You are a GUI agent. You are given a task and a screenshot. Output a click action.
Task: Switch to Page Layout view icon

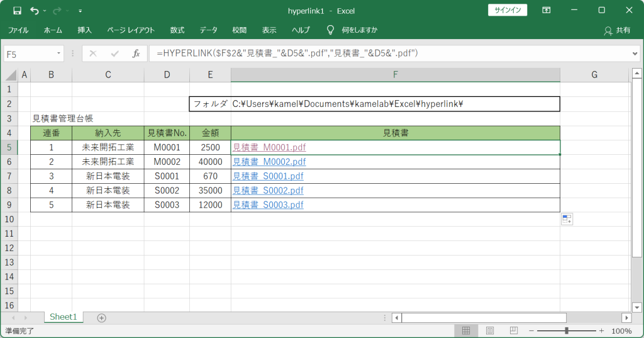(x=489, y=330)
